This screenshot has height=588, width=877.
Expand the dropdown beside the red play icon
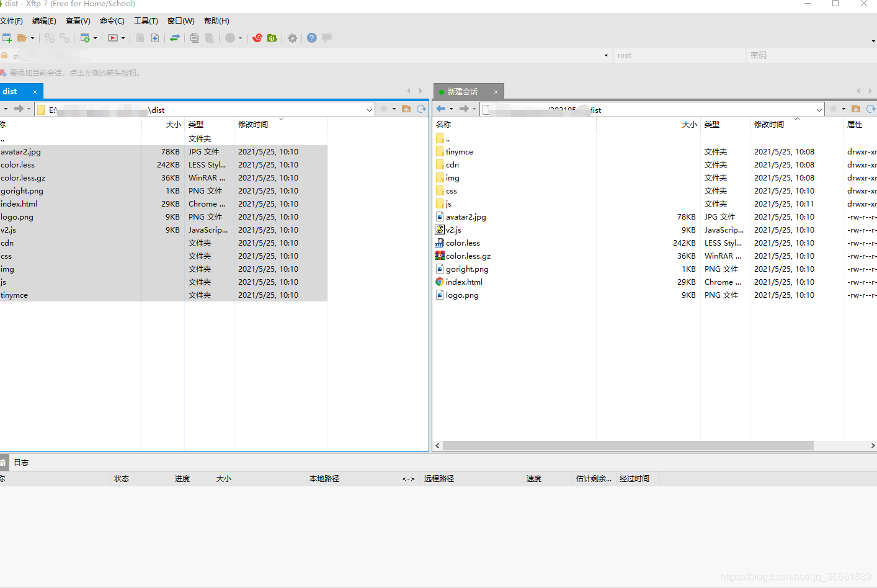pos(123,38)
